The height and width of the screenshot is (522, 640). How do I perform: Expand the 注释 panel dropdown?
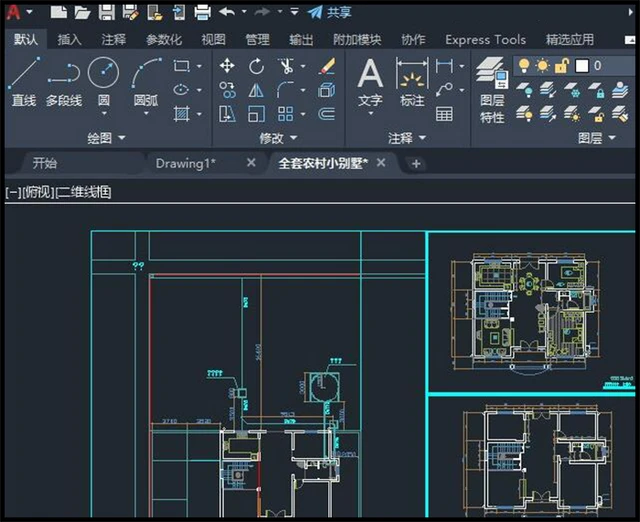point(422,137)
